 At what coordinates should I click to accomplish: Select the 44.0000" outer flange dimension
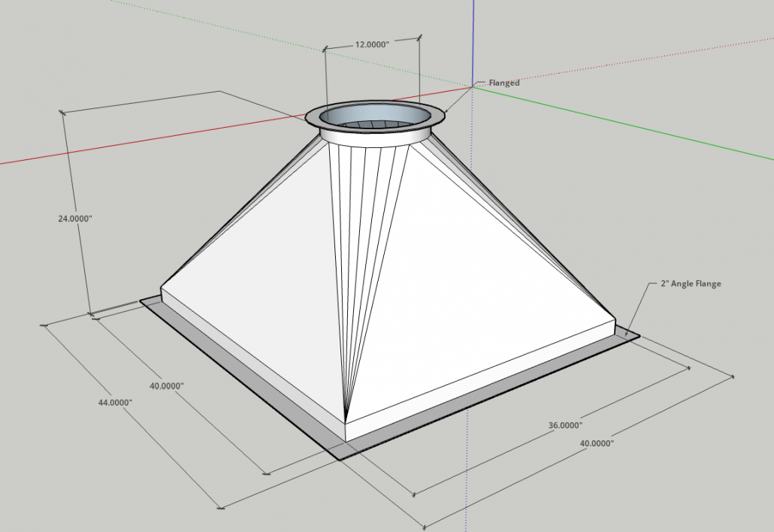tap(115, 402)
